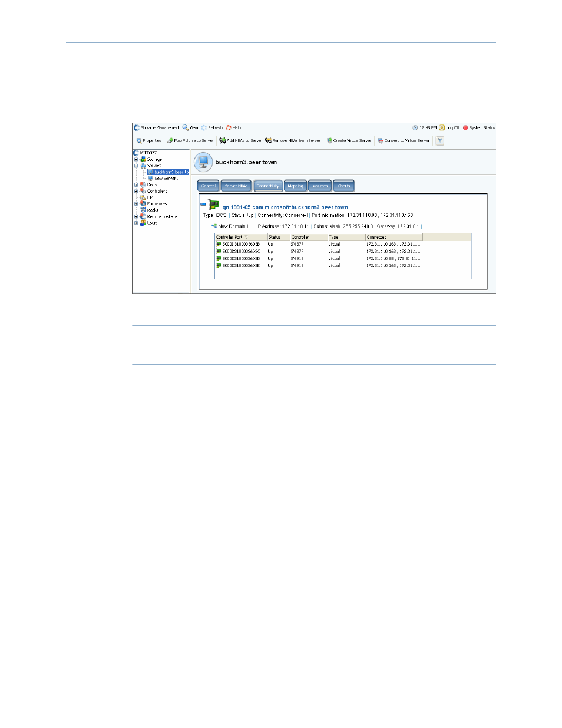Click Add HBAs to Server icon

click(x=222, y=141)
